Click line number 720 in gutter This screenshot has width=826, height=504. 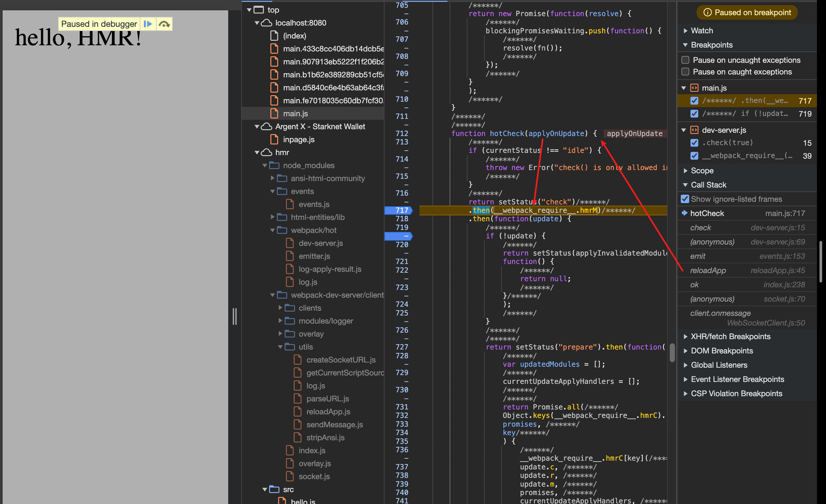point(401,244)
